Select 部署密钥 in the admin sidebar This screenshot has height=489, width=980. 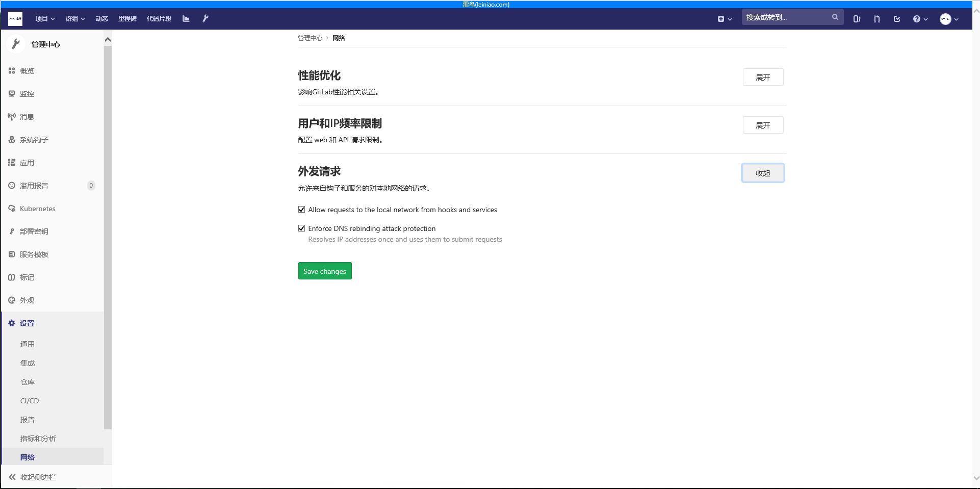click(34, 231)
